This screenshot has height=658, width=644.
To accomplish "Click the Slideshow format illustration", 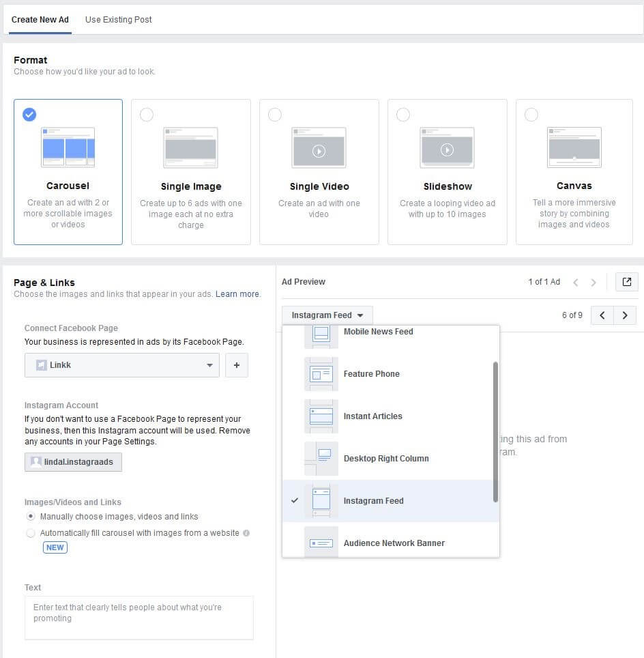I will 448,147.
